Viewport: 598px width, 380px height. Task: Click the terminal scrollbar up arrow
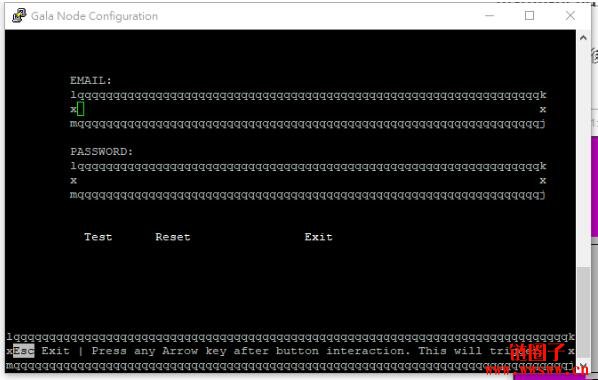583,37
